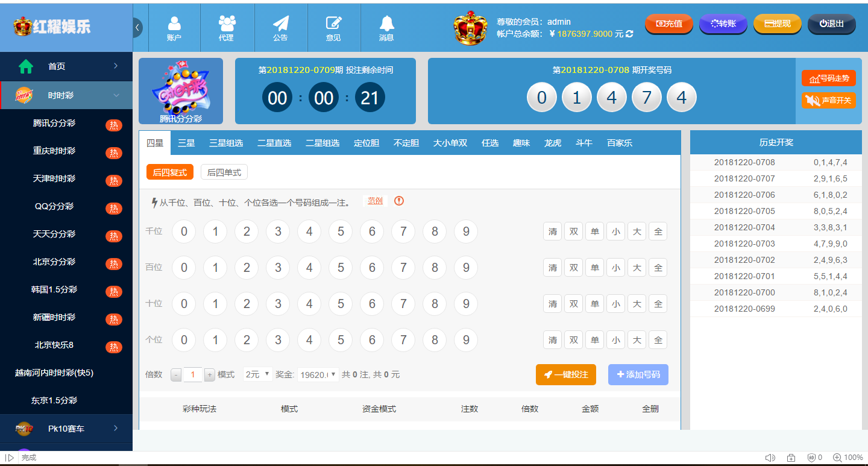Open the 奖金 19620 dropdown
The image size is (868, 466).
coord(318,374)
